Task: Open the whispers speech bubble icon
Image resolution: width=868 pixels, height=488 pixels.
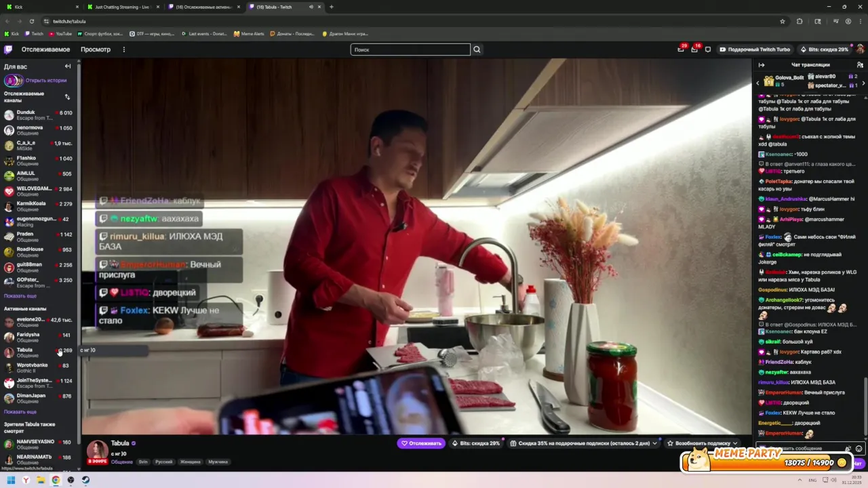Action: click(708, 49)
